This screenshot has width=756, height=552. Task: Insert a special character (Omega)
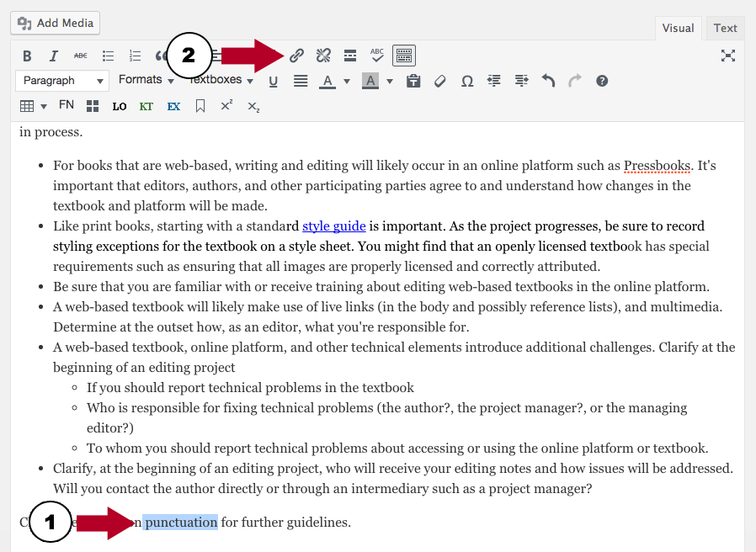[466, 82]
